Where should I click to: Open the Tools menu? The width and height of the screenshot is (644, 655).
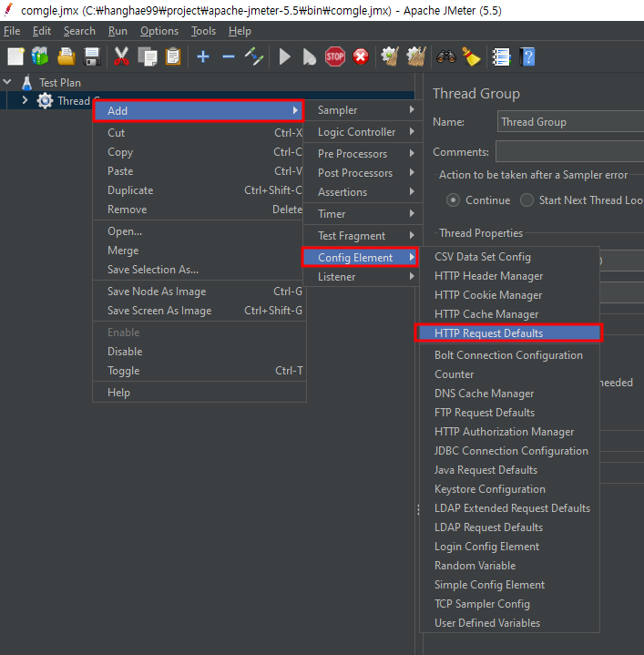click(203, 31)
